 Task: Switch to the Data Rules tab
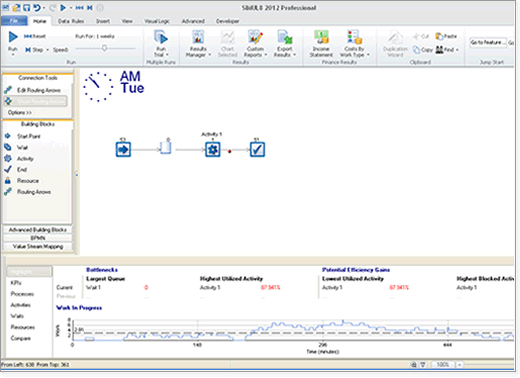(71, 21)
